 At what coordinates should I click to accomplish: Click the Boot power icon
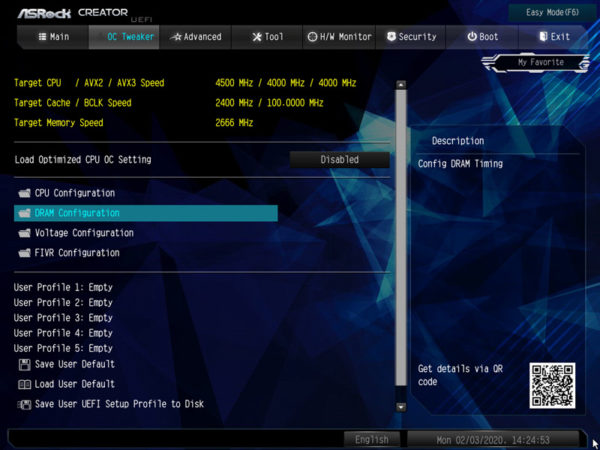point(472,37)
